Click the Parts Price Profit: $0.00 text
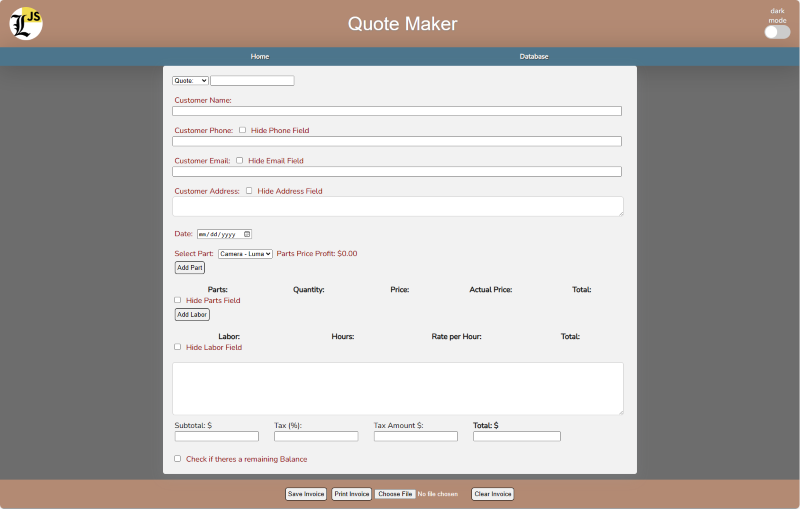 (x=317, y=253)
